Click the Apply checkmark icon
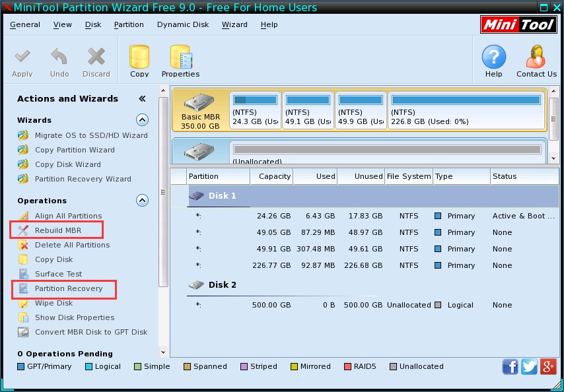 pyautogui.click(x=22, y=56)
